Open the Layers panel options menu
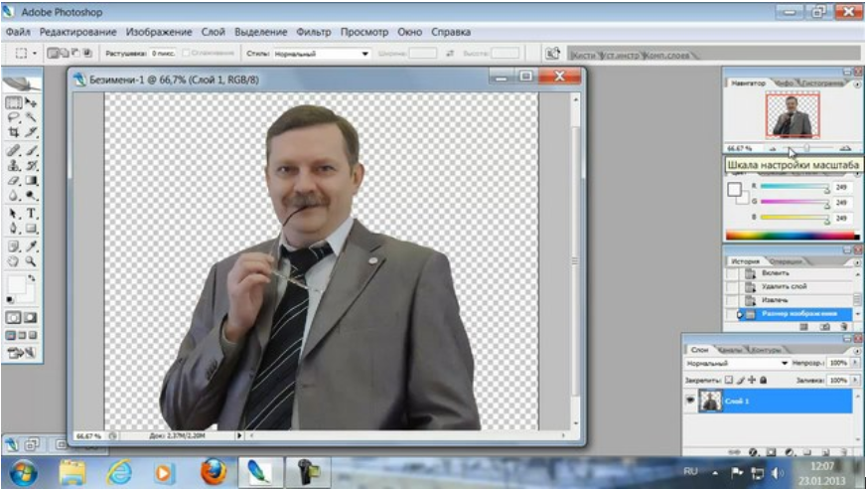This screenshot has height=489, width=868. (857, 351)
